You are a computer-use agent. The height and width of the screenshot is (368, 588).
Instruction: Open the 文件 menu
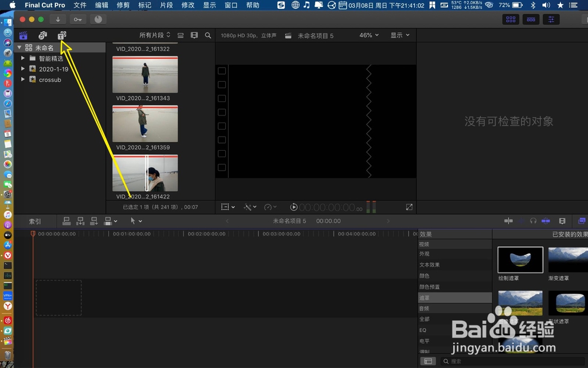pos(79,5)
